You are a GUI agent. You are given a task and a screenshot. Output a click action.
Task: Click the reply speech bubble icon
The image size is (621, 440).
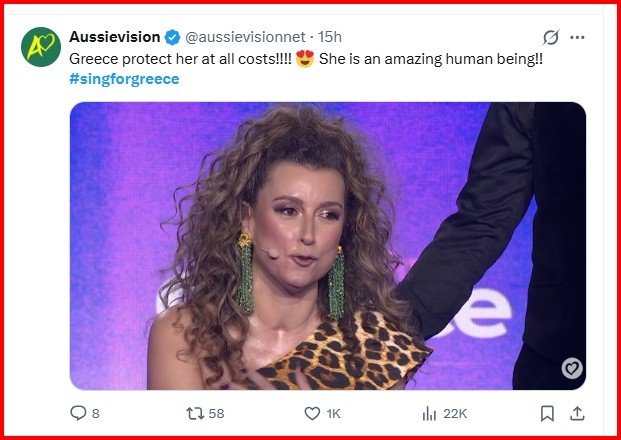tap(78, 413)
